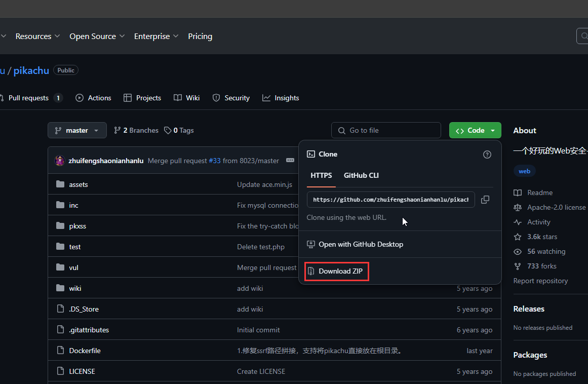The width and height of the screenshot is (588, 384).
Task: Click the LICENSE file icon
Action: click(x=60, y=371)
